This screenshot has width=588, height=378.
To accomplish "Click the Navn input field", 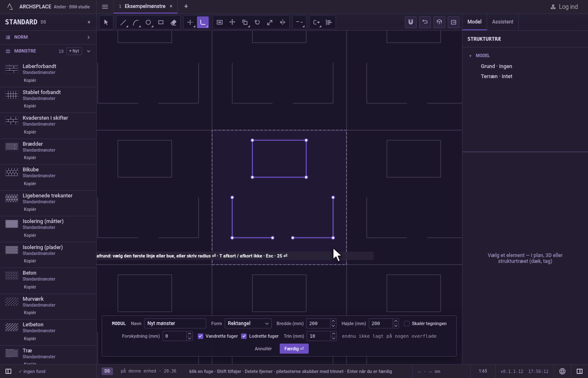I will tap(175, 323).
